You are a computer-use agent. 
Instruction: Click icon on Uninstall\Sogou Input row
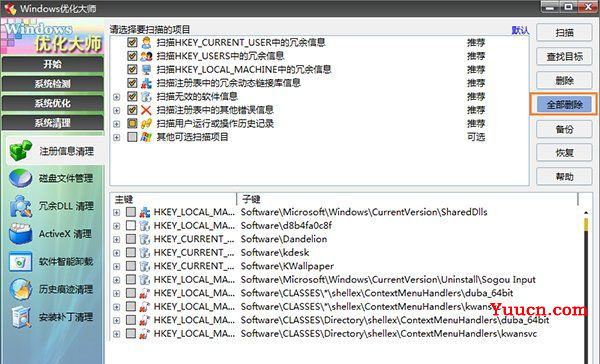[144, 279]
